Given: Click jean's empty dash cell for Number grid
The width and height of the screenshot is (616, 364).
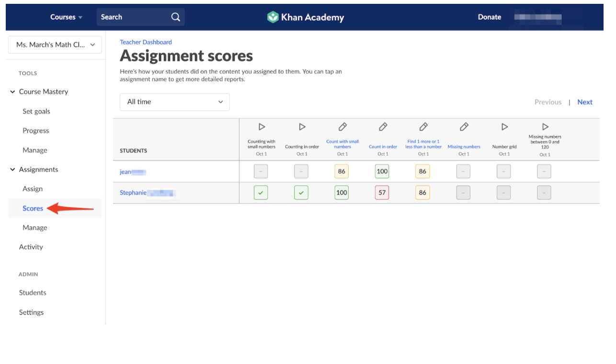Looking at the screenshot, I should click(503, 171).
